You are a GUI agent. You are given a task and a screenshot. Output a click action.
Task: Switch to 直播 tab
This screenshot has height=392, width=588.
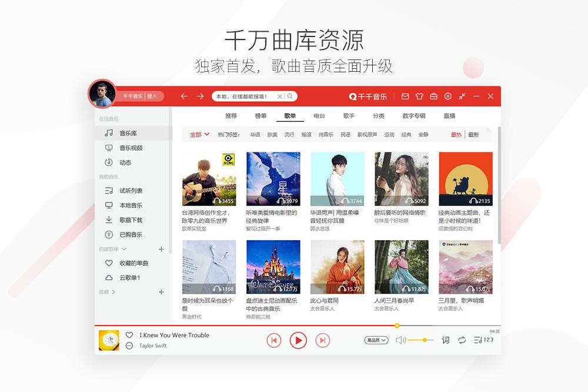point(449,115)
